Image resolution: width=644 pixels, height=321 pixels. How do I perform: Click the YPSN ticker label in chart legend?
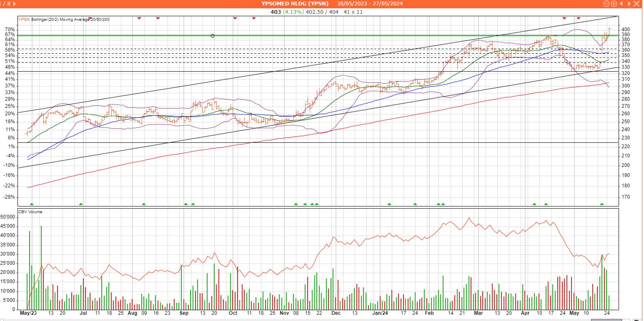(24, 19)
